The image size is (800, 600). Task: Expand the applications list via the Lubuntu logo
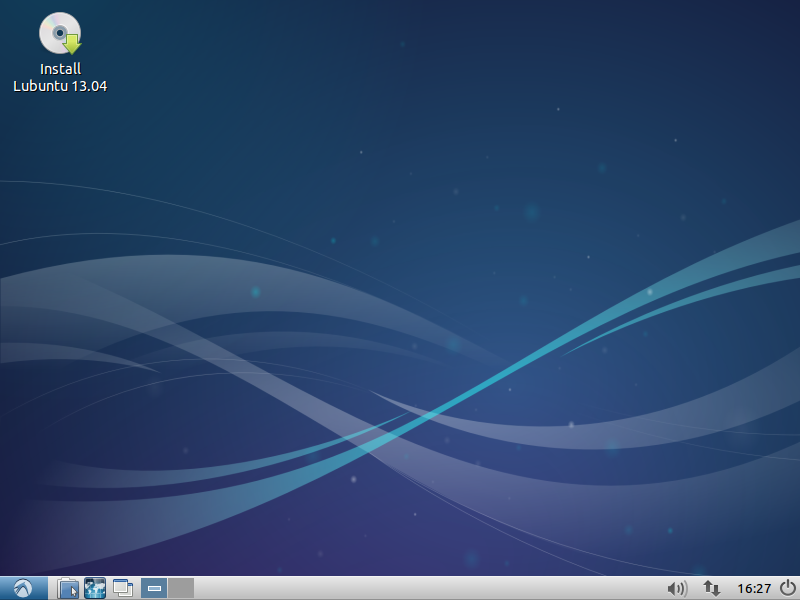point(24,589)
